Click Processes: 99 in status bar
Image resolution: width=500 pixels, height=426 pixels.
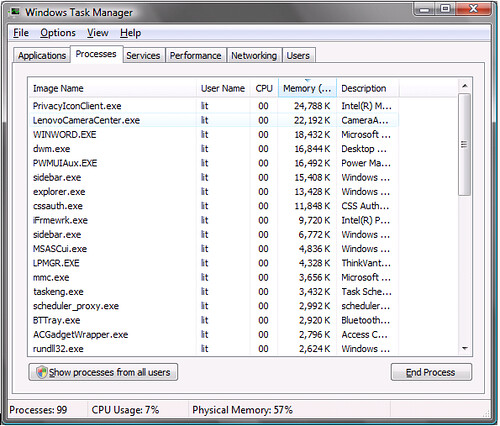coord(38,410)
